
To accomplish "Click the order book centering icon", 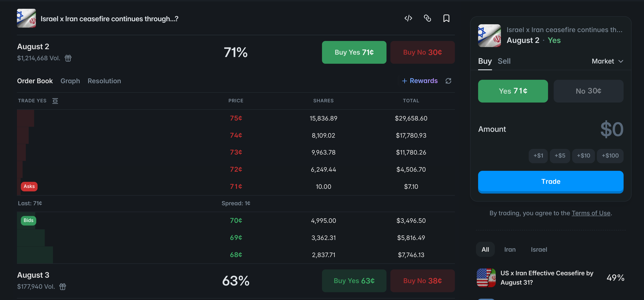I will [55, 101].
